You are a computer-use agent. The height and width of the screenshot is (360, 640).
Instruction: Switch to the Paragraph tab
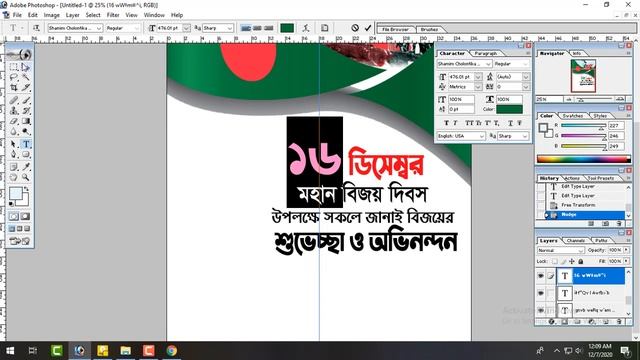tap(485, 53)
